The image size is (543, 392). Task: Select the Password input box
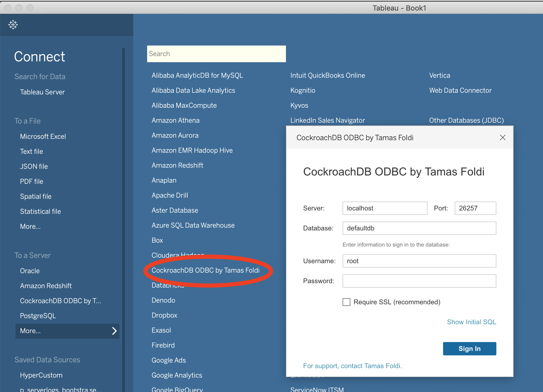pyautogui.click(x=419, y=281)
